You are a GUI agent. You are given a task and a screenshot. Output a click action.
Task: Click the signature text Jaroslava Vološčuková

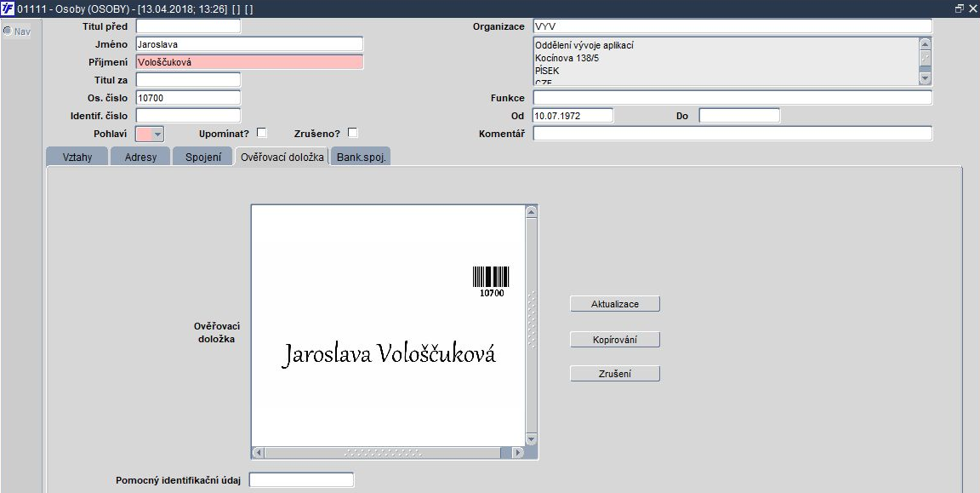389,355
